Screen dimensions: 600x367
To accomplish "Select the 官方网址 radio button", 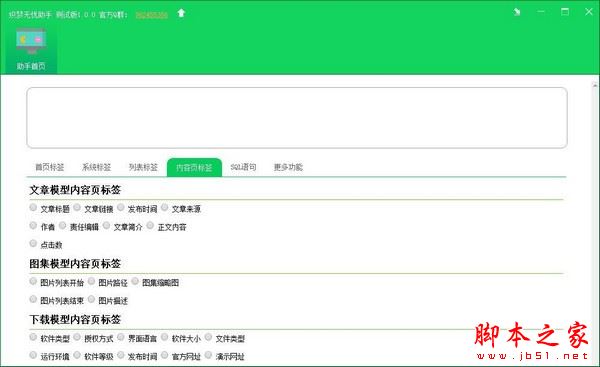I will [165, 355].
